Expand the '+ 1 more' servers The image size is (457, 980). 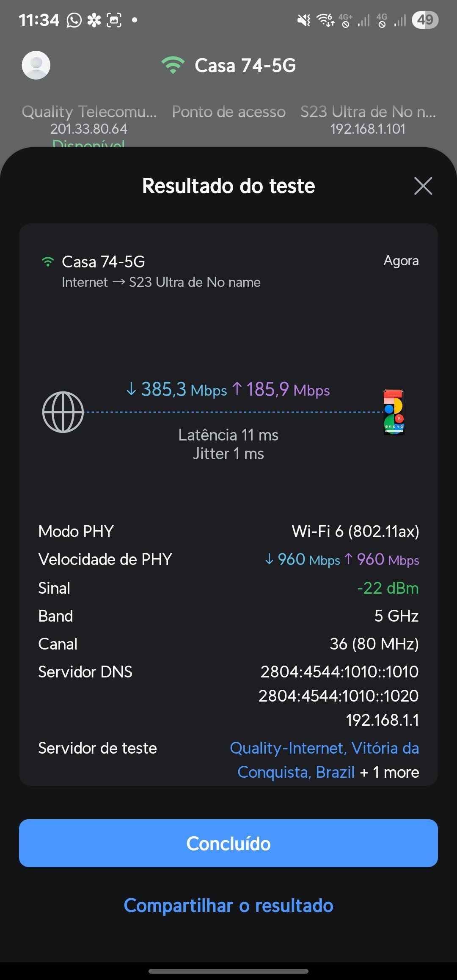pos(389,772)
